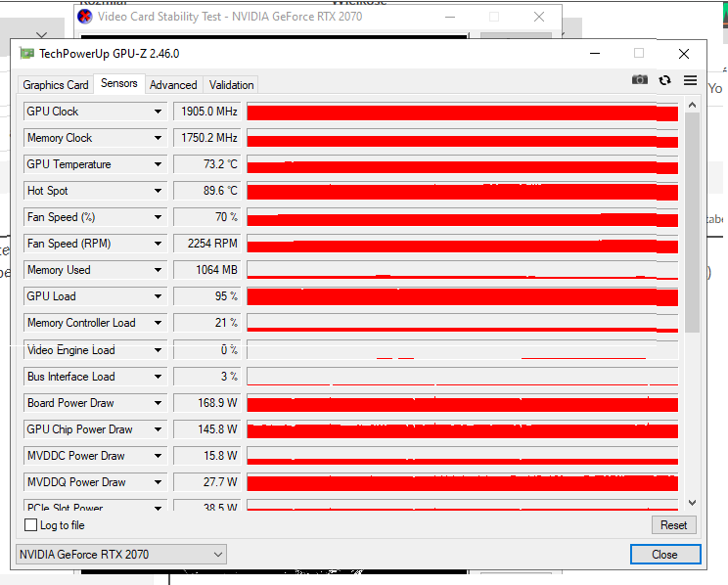Expand the Board Power Draw dropdown
728x585 pixels.
pos(158,403)
